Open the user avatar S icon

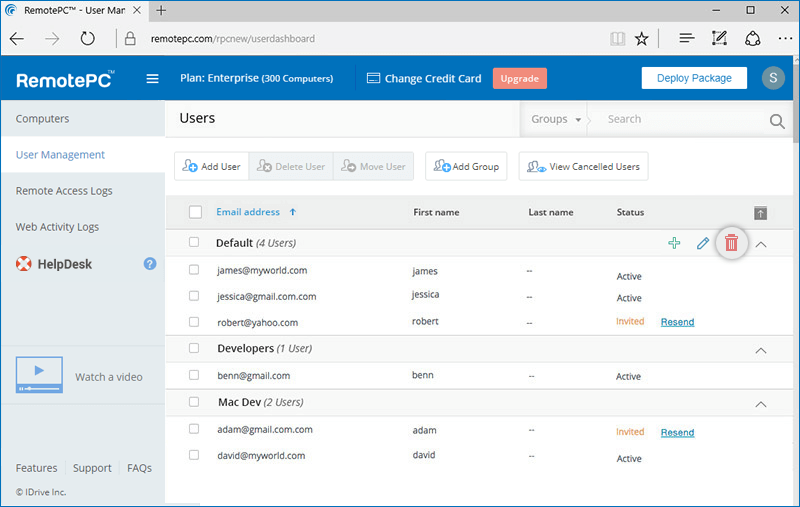click(773, 78)
